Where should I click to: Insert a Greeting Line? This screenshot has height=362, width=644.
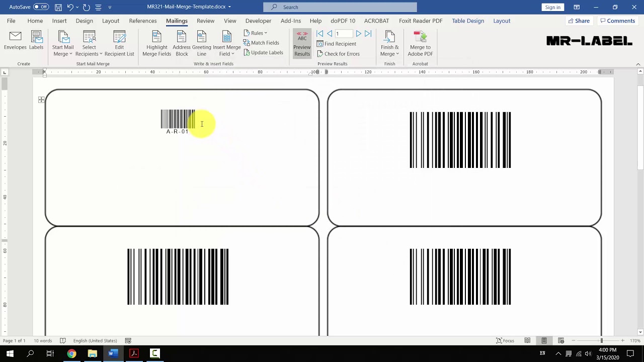[x=202, y=44]
